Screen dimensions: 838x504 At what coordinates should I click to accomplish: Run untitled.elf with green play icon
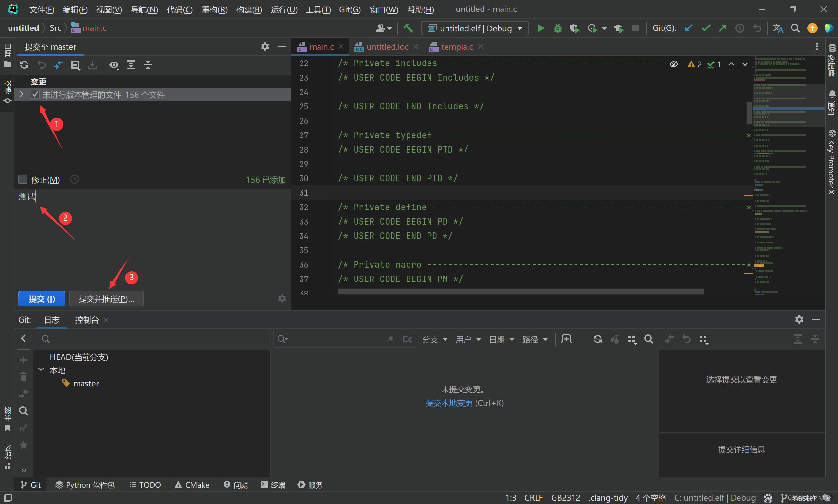point(541,28)
